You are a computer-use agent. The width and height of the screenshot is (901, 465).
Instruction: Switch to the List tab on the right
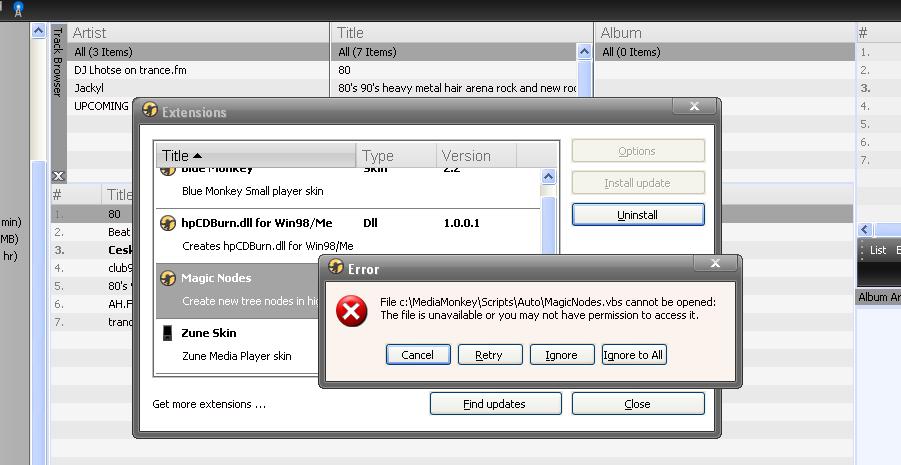pos(878,250)
